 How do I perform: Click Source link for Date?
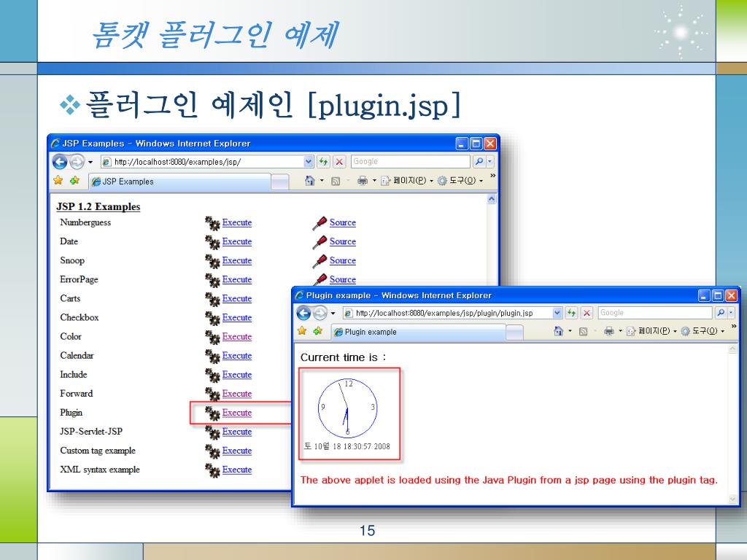[343, 241]
